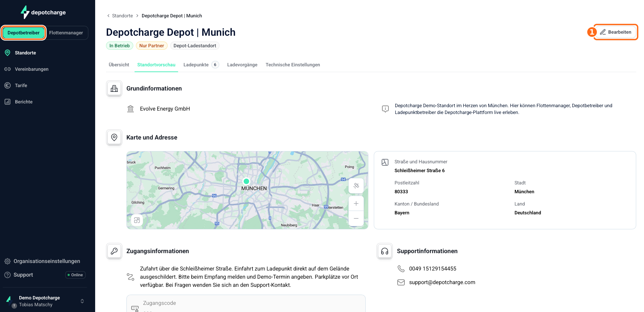This screenshot has width=644, height=312.
Task: Click the phone icon next to support number
Action: 401,269
